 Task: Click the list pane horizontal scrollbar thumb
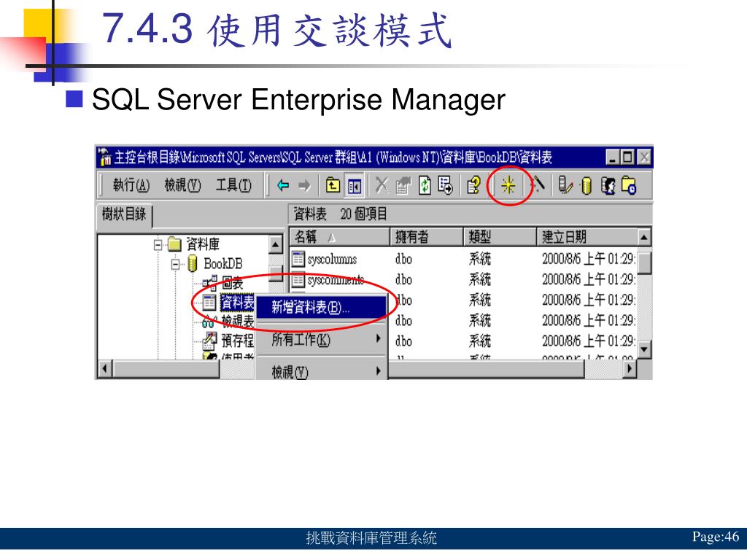click(x=486, y=369)
